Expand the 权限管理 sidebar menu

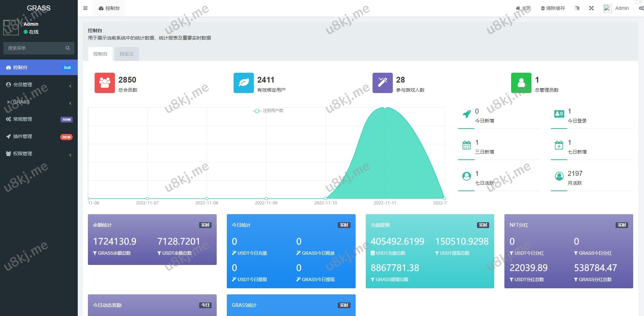[x=39, y=154]
